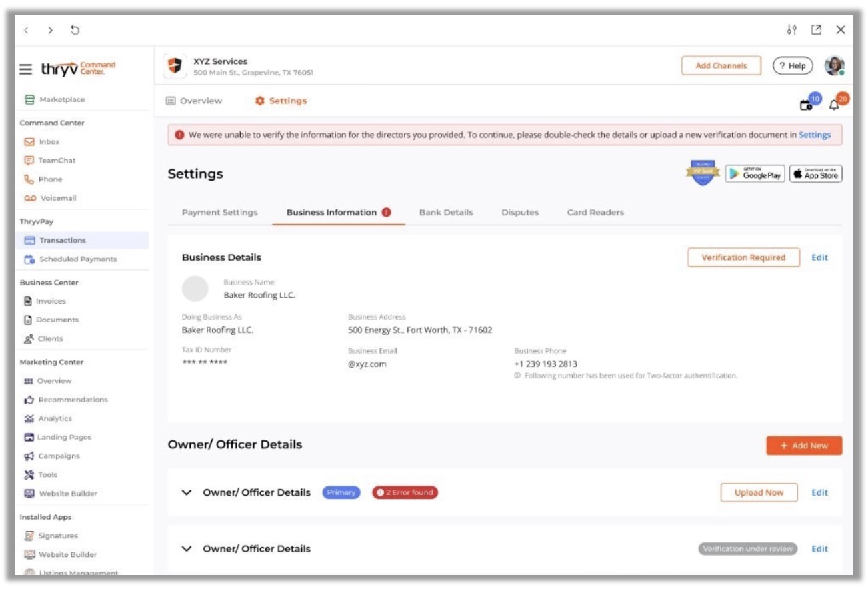
Task: Open Help
Action: tap(793, 65)
